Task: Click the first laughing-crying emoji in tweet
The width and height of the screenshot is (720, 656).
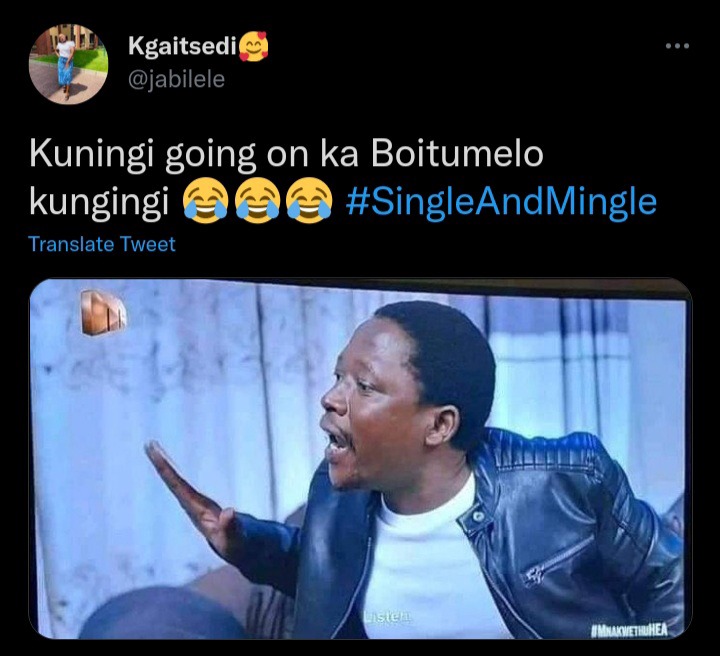Action: (x=205, y=201)
